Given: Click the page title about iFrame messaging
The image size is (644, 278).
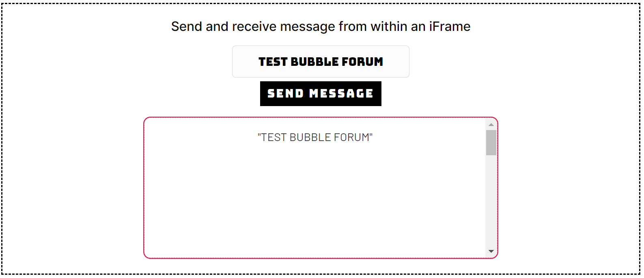Looking at the screenshot, I should pos(321,26).
